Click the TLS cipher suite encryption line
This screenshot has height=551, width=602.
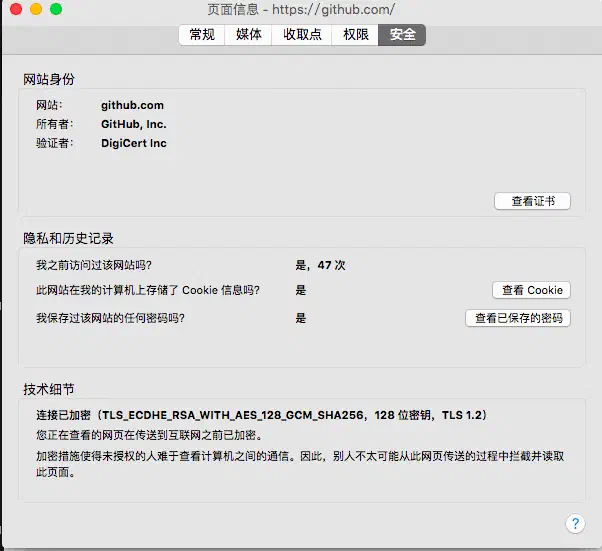pos(262,415)
